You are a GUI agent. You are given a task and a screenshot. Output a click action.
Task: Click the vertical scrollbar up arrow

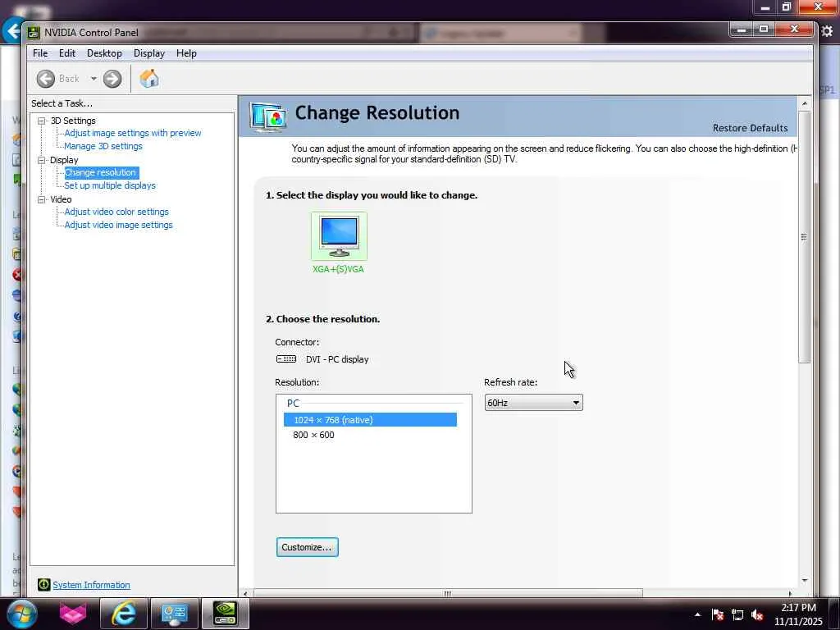804,103
